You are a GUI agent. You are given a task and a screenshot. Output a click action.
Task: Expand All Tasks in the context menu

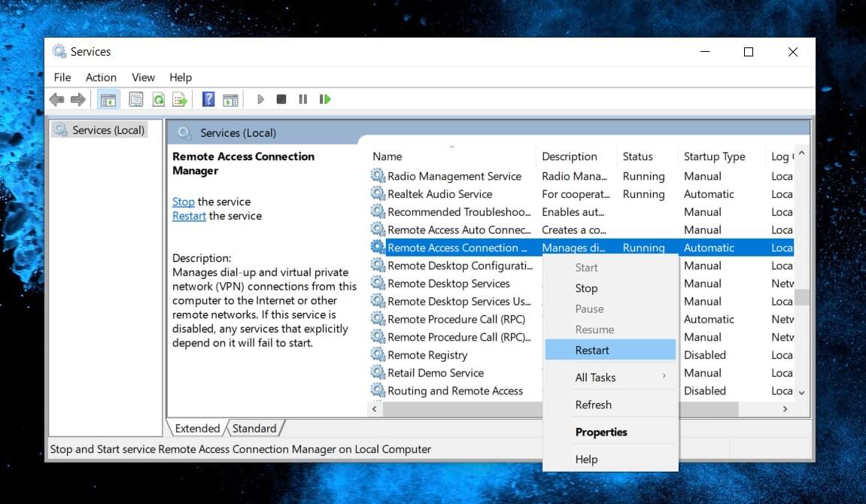597,375
